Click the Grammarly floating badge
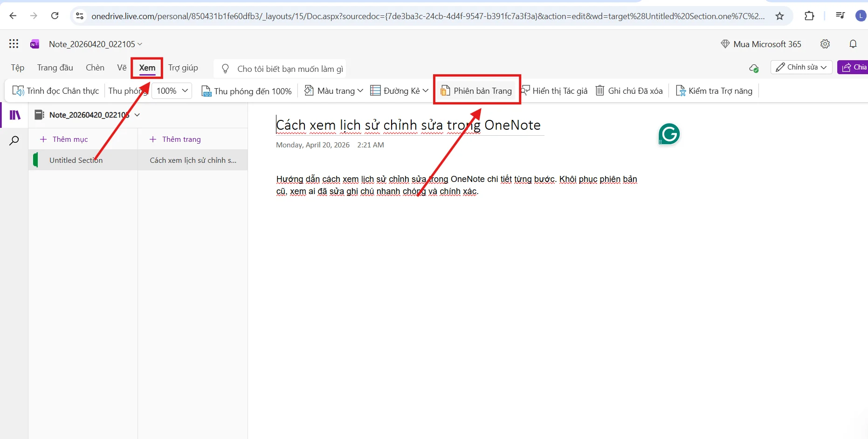Screen dimensions: 868x439 click(669, 134)
